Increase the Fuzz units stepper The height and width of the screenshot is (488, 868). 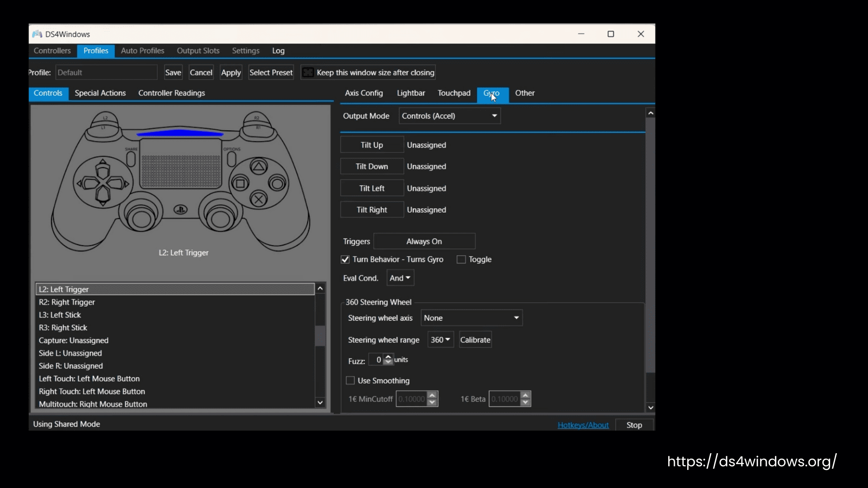click(388, 357)
